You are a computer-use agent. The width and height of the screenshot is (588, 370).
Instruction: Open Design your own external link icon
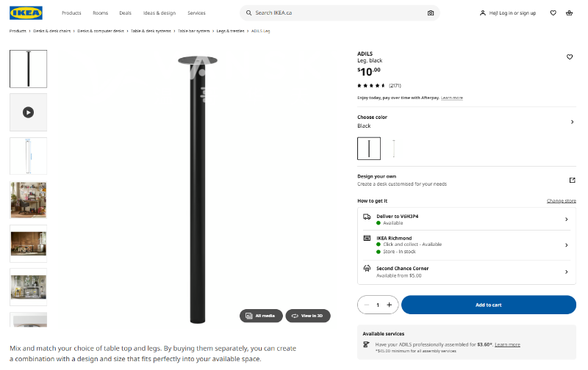click(572, 180)
